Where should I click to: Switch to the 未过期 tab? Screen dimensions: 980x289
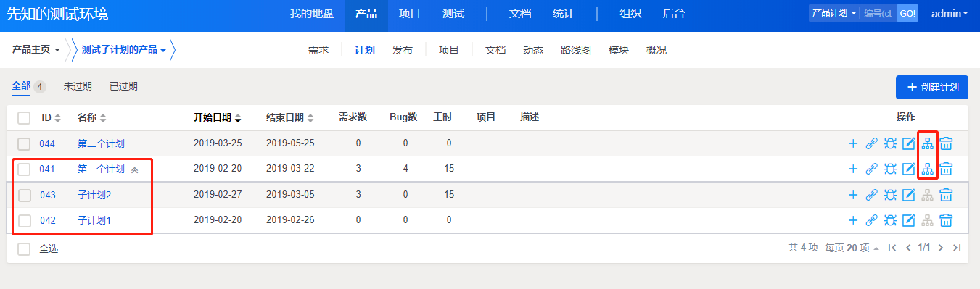[78, 86]
